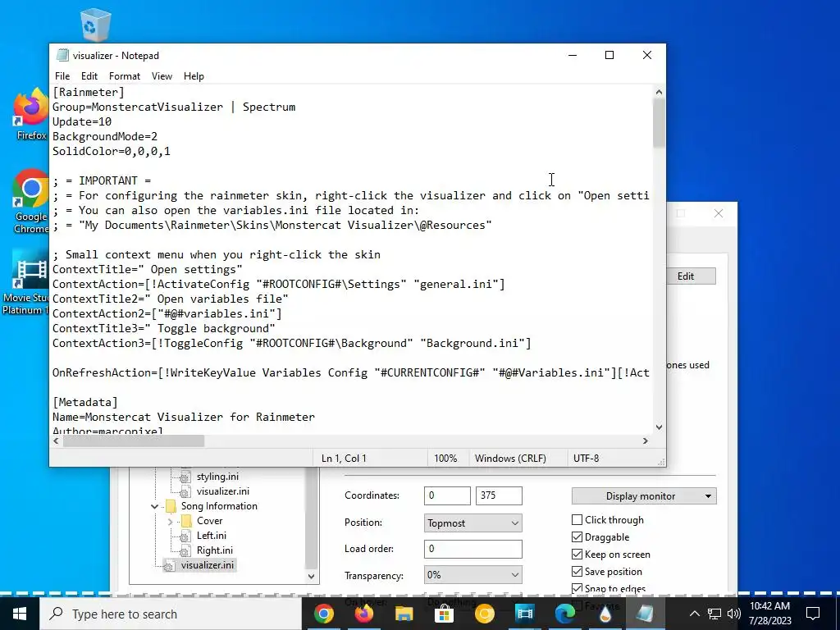Viewport: 840px width, 630px height.
Task: Open the Format menu in Notepad
Action: pyautogui.click(x=125, y=76)
